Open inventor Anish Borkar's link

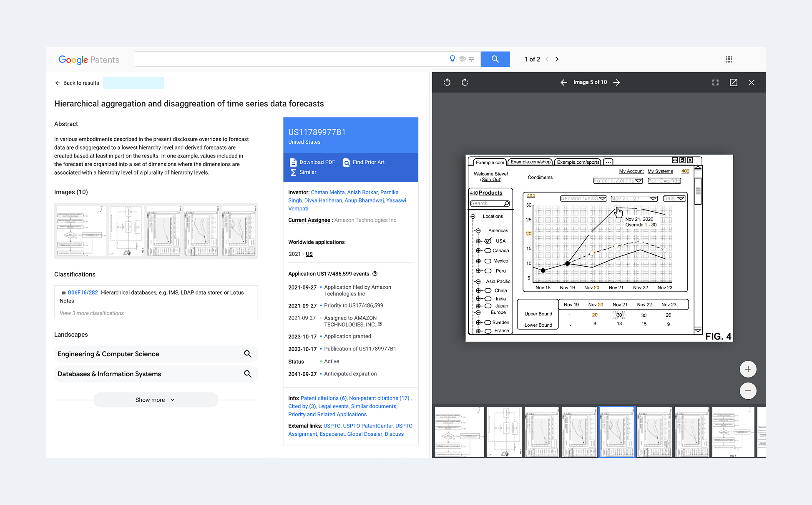[x=363, y=192]
